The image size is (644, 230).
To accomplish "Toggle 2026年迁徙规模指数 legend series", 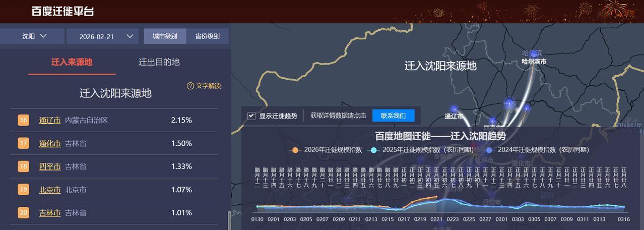I will coord(326,150).
